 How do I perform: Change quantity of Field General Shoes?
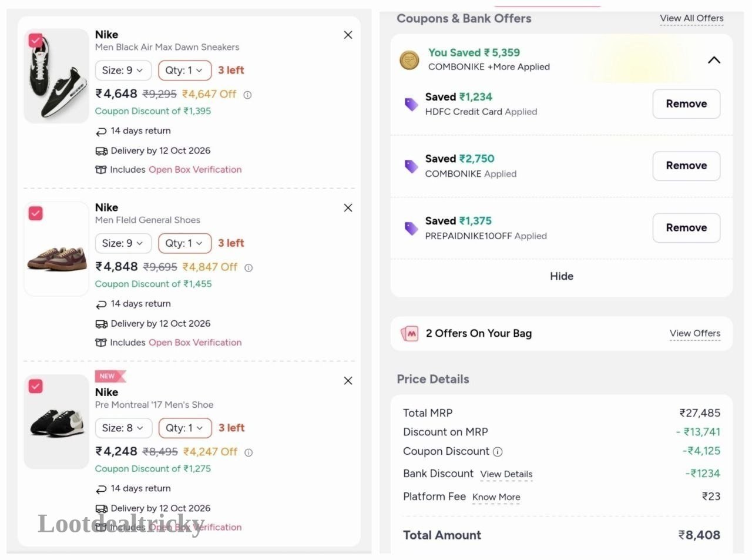point(184,243)
